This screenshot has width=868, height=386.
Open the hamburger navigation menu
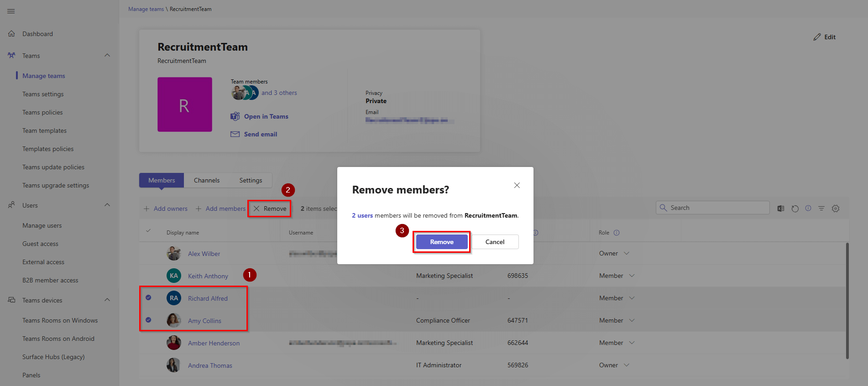pos(11,11)
